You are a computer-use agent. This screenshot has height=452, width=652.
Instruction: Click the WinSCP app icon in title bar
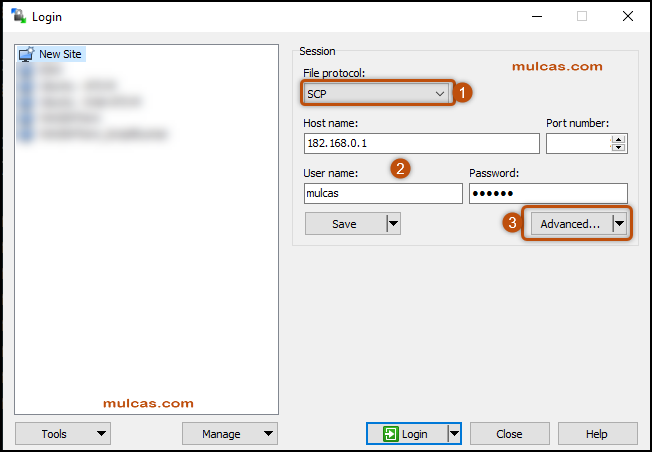pos(17,16)
